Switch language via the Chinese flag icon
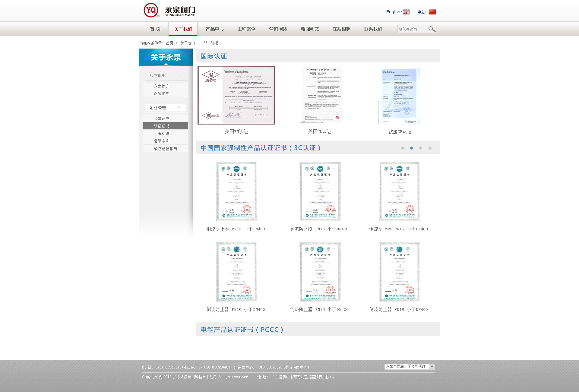 point(432,12)
